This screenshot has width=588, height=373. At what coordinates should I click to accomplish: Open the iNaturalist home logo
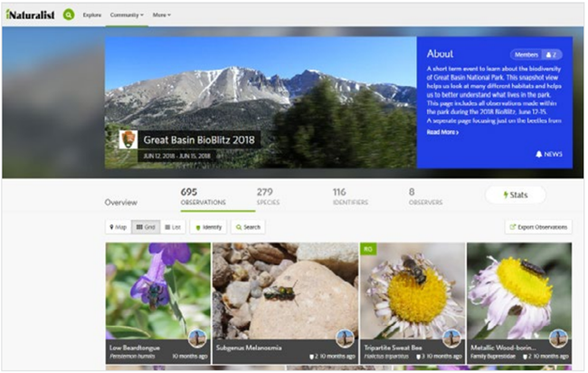[x=31, y=15]
